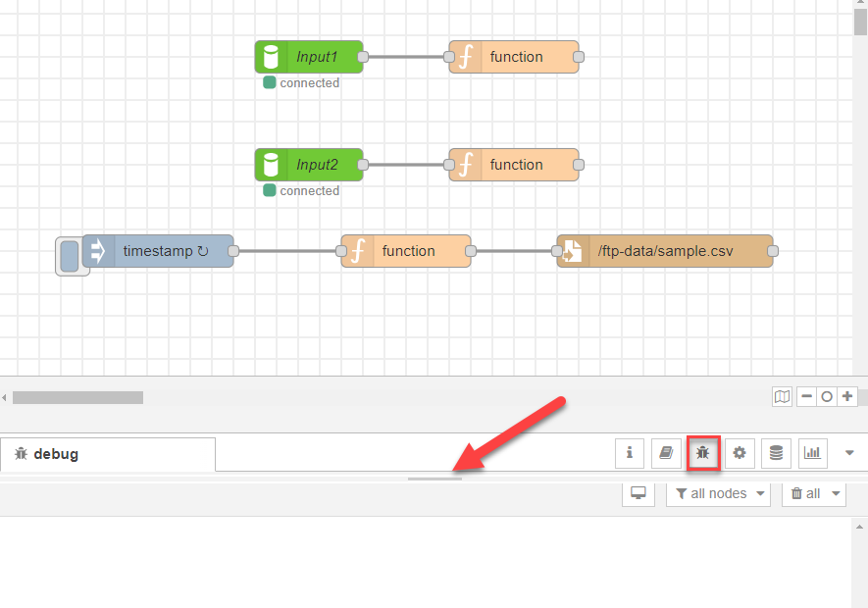
Task: Zoom in on the flow canvas
Action: [x=847, y=397]
